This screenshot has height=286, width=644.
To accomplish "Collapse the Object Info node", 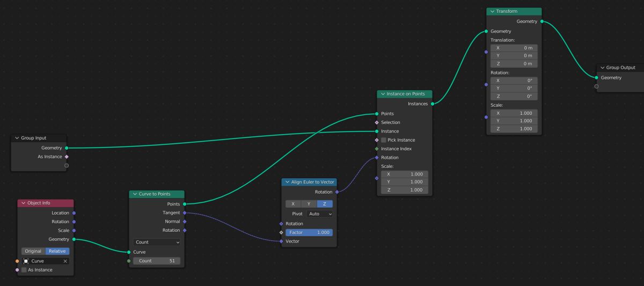I will coord(23,203).
